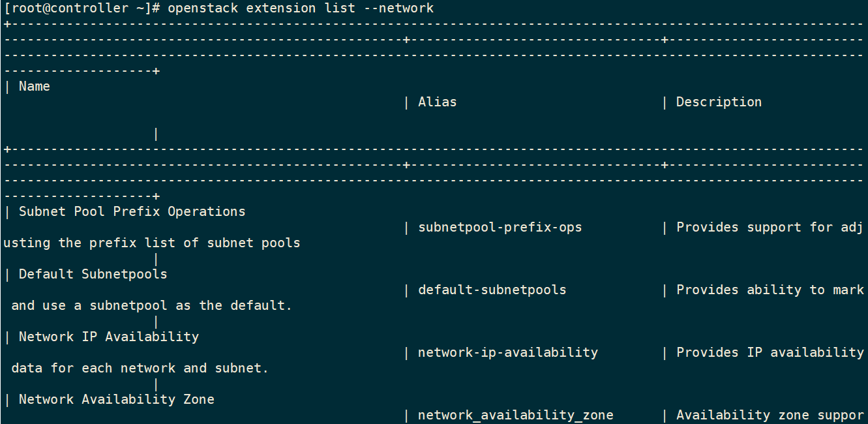The image size is (868, 424).
Task: Click the openstack extension list command text
Action: click(301, 8)
